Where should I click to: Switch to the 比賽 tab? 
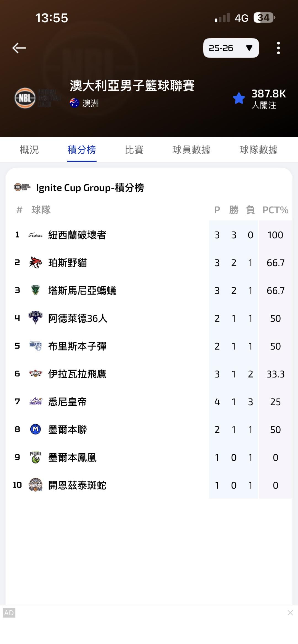pos(134,150)
